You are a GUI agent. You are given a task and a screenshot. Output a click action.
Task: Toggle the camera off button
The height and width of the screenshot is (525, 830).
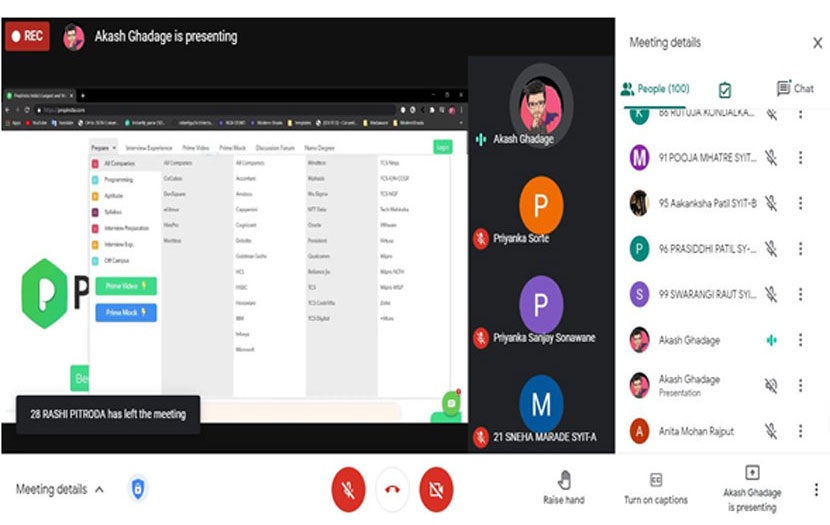pos(436,489)
